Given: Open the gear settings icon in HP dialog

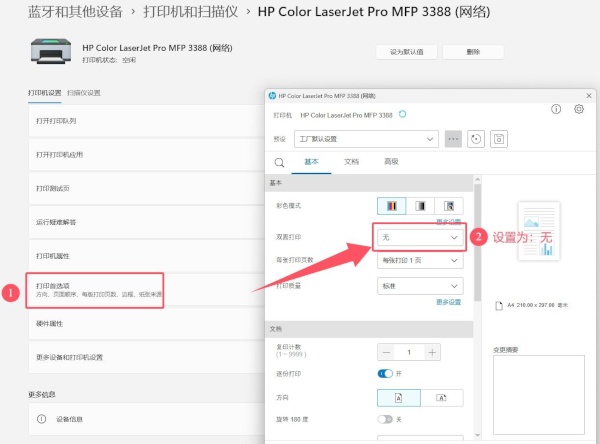Looking at the screenshot, I should [579, 109].
